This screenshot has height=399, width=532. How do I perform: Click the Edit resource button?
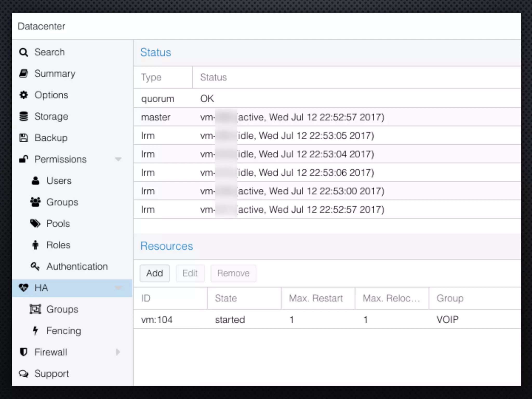(x=190, y=273)
